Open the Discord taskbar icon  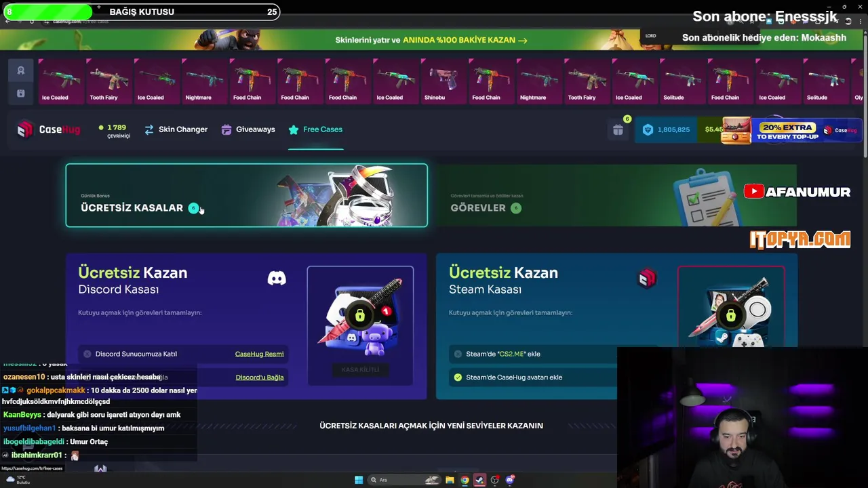click(x=510, y=480)
